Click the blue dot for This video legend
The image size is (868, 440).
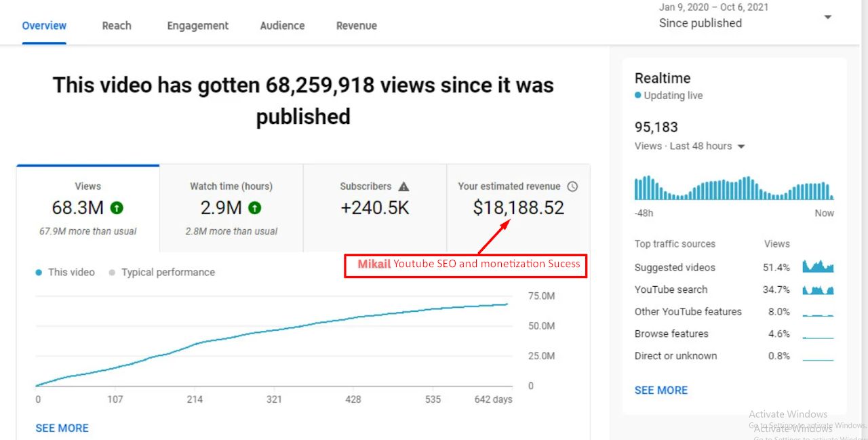(x=39, y=273)
